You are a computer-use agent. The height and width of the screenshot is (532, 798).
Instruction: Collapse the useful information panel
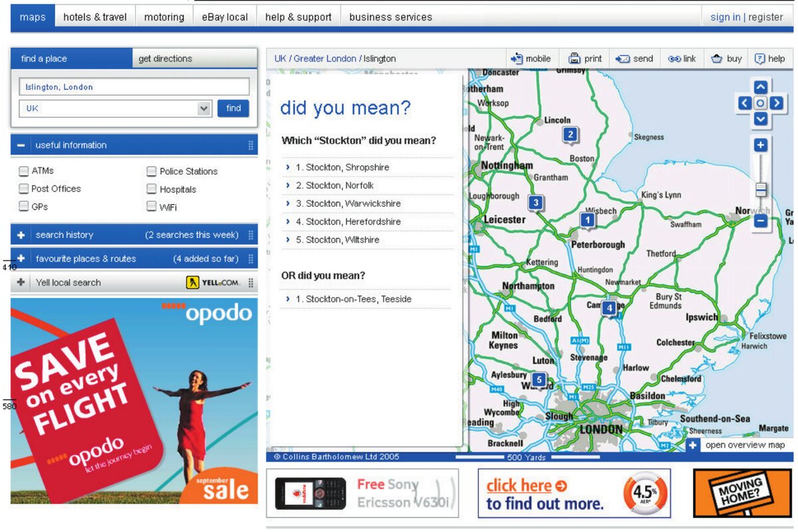(x=21, y=145)
